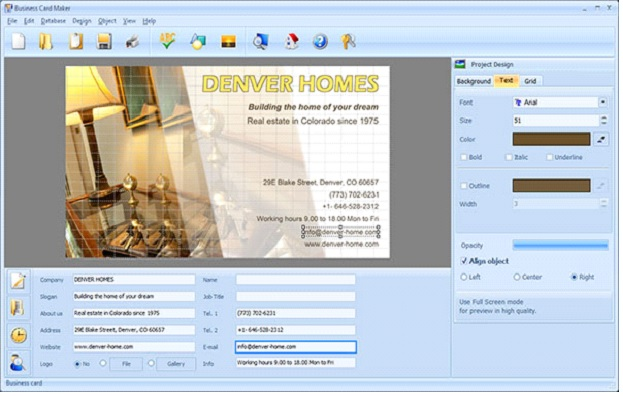Viewport: 623px width, 396px height.
Task: Run spell check with the ABC icon
Action: click(167, 41)
